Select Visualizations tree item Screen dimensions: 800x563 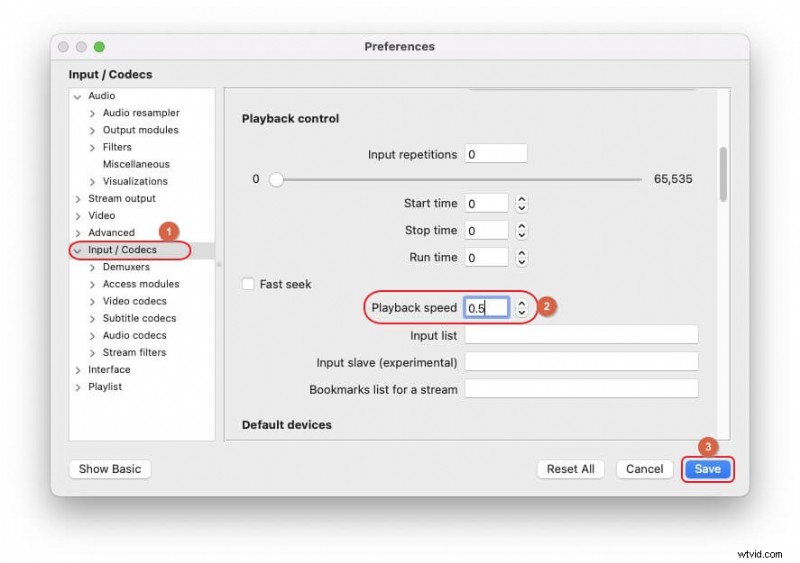[x=135, y=181]
